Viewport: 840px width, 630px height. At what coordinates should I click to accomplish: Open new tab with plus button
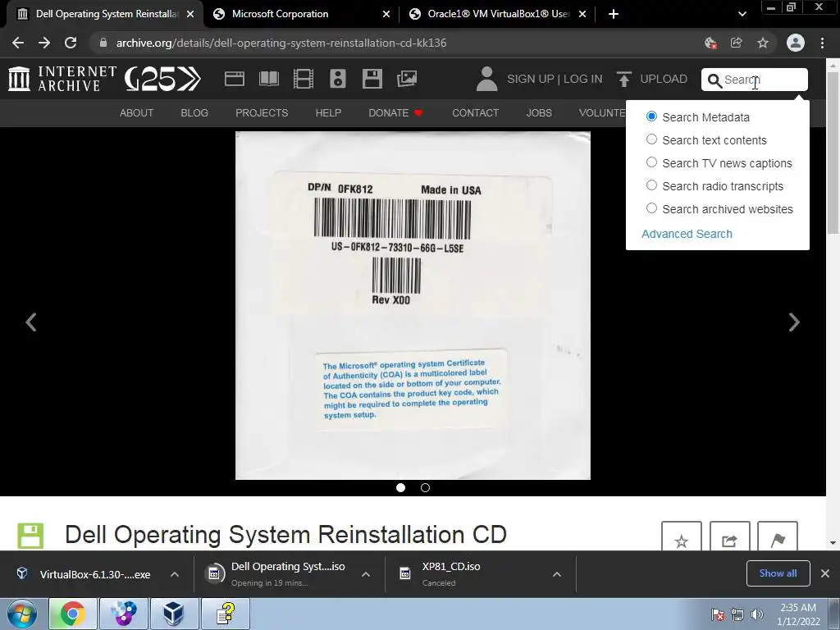(614, 14)
